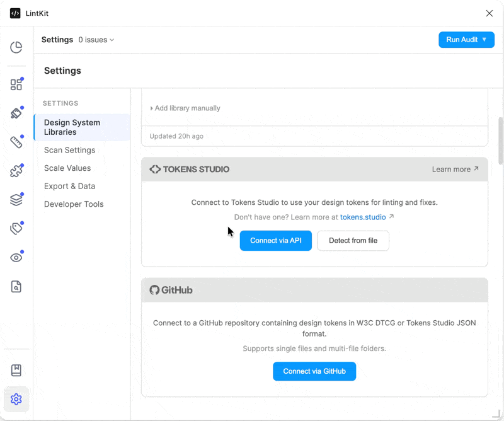The image size is (504, 421).
Task: Open the tokens.studio link
Action: click(x=364, y=217)
